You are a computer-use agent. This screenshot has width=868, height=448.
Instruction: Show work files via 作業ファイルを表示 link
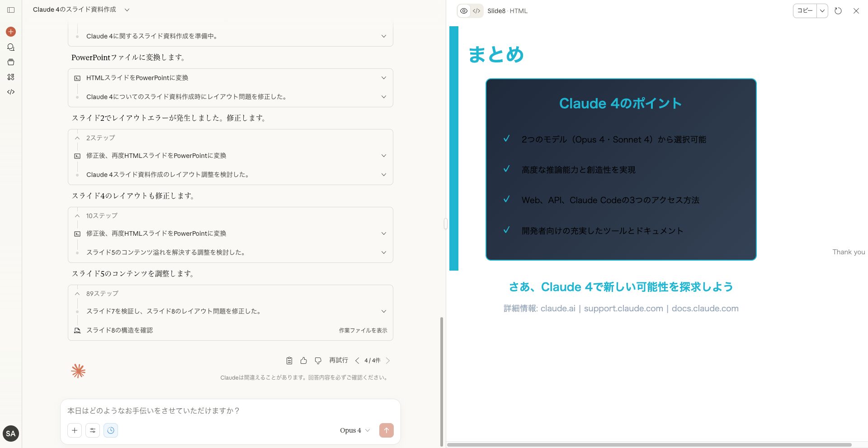tap(363, 330)
